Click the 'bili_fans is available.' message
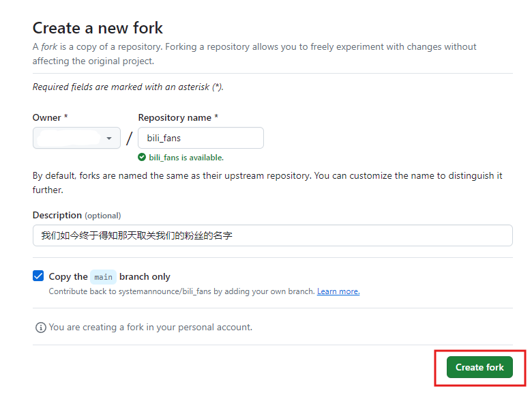The height and width of the screenshot is (406, 532). coord(186,158)
